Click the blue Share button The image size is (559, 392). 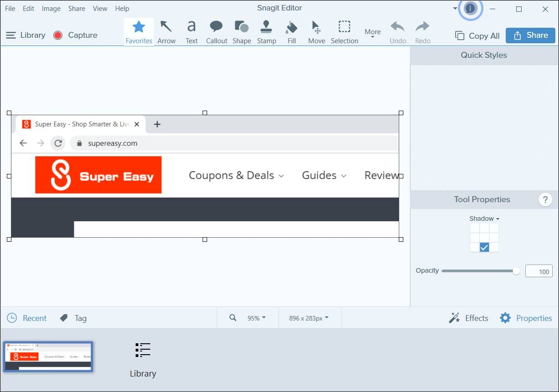(531, 36)
